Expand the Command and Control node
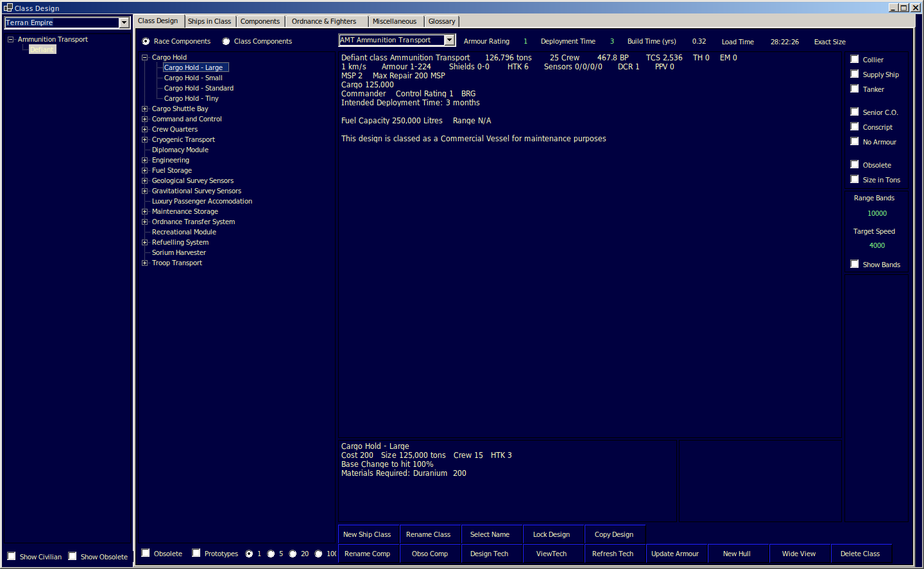 [x=145, y=119]
